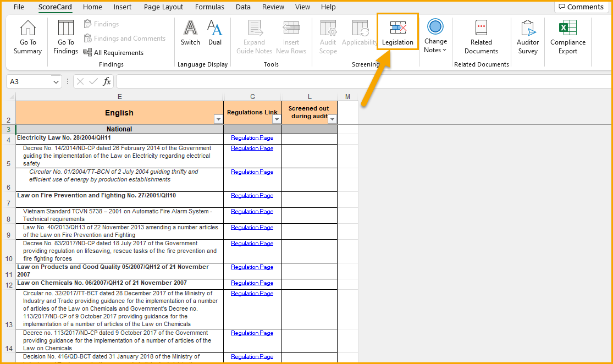Switch to Formulas tab
The width and height of the screenshot is (613, 364).
click(x=209, y=7)
